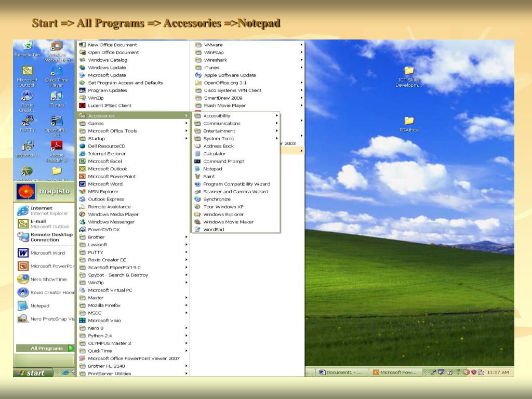Choose Notepad in the Accessories submenu

coord(236,169)
